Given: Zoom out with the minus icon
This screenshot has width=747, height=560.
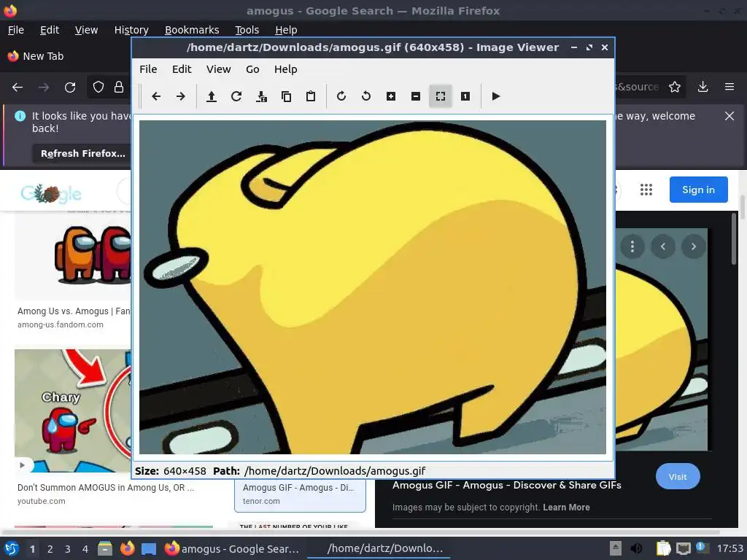Looking at the screenshot, I should tap(415, 96).
